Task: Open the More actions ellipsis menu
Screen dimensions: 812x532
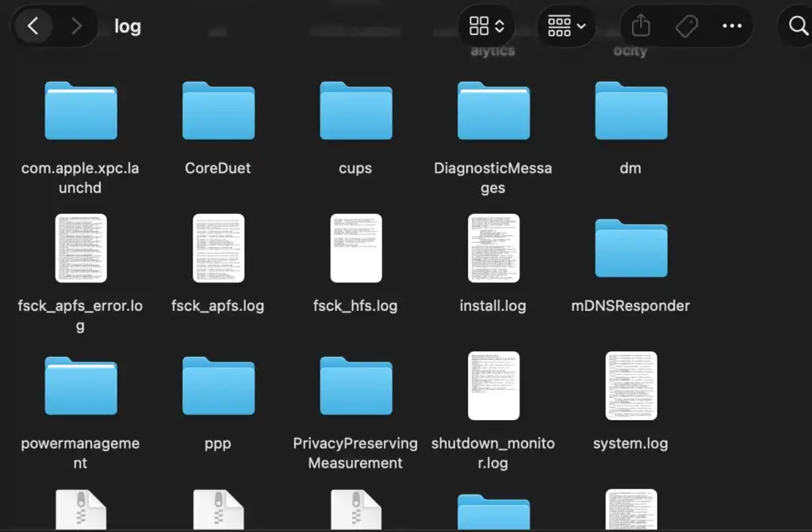Action: pos(731,26)
